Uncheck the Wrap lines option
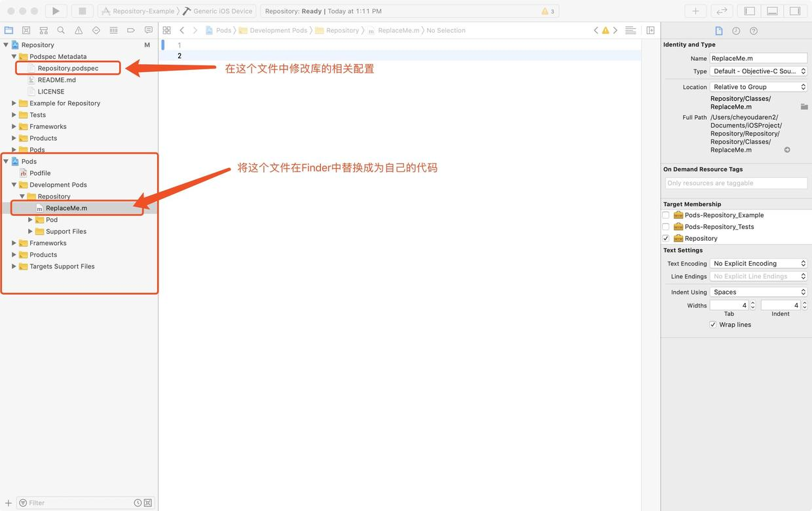This screenshot has width=812, height=511. tap(712, 324)
